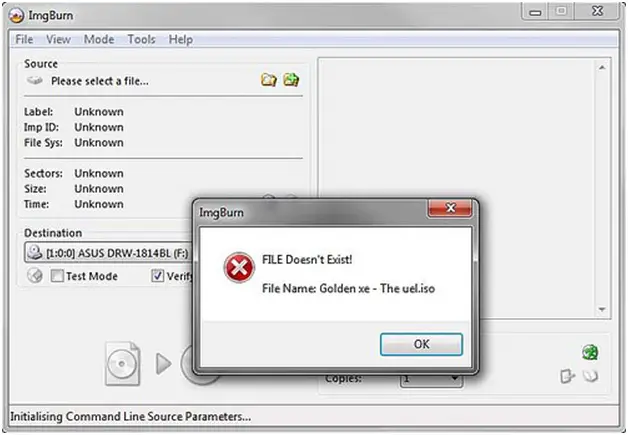Image resolution: width=628 pixels, height=435 pixels.
Task: Enable the Test Mode checkbox
Action: click(57, 276)
